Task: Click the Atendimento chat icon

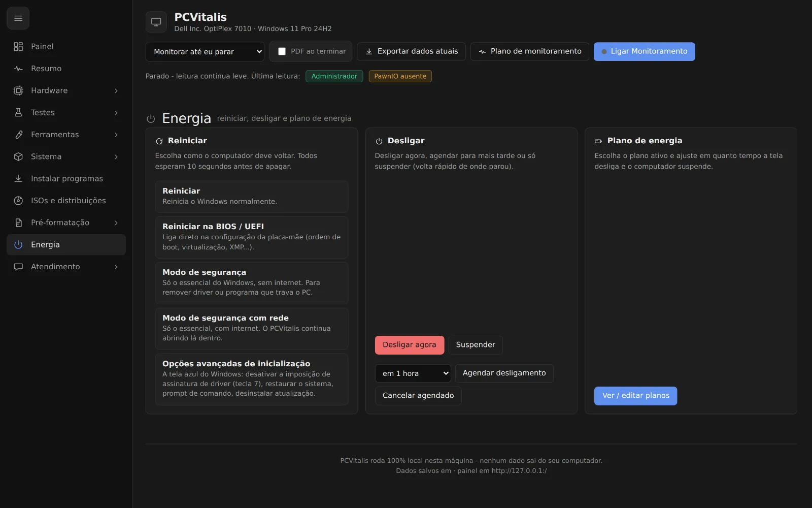Action: click(18, 267)
